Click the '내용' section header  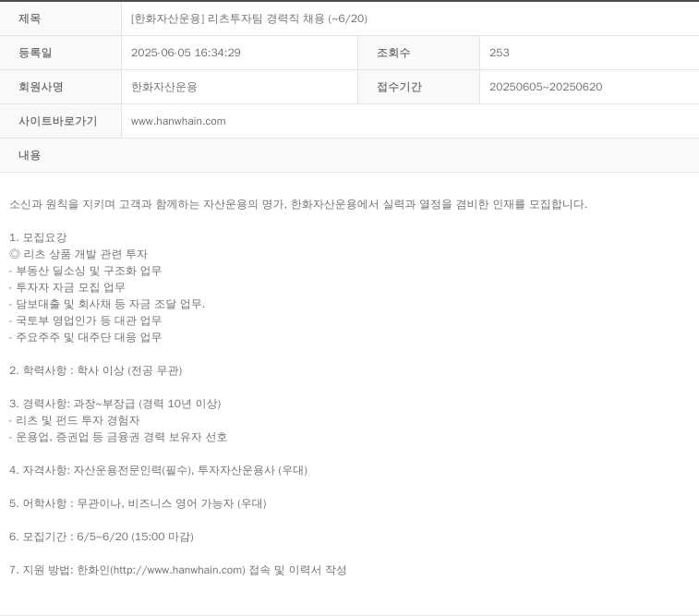click(x=30, y=155)
